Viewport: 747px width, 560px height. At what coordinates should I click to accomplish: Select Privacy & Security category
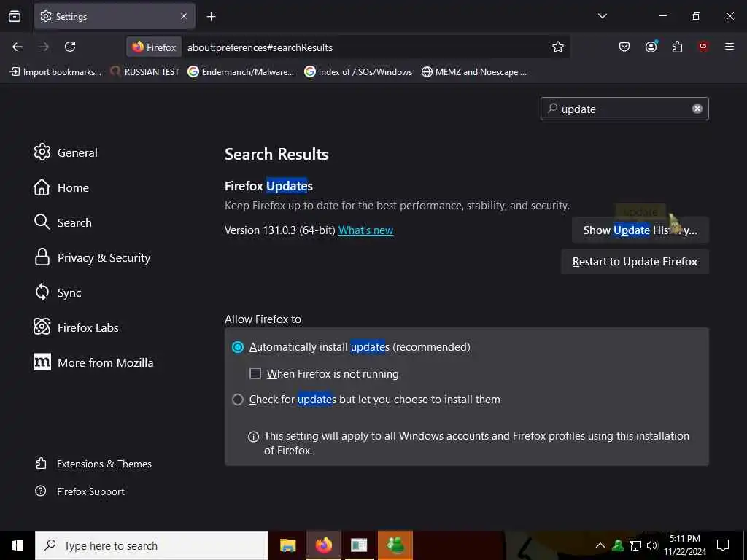pyautogui.click(x=92, y=257)
